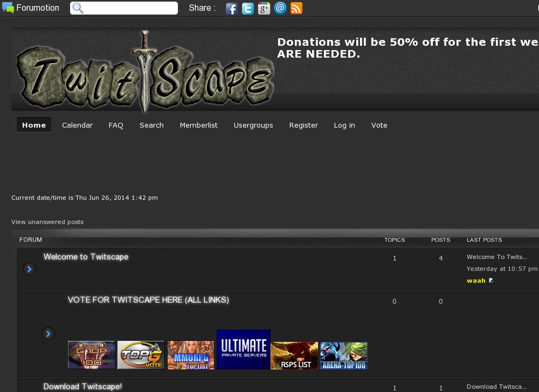
Task: Open the VOTE FOR TWITSCAPE HERE forum link
Action: tap(148, 300)
